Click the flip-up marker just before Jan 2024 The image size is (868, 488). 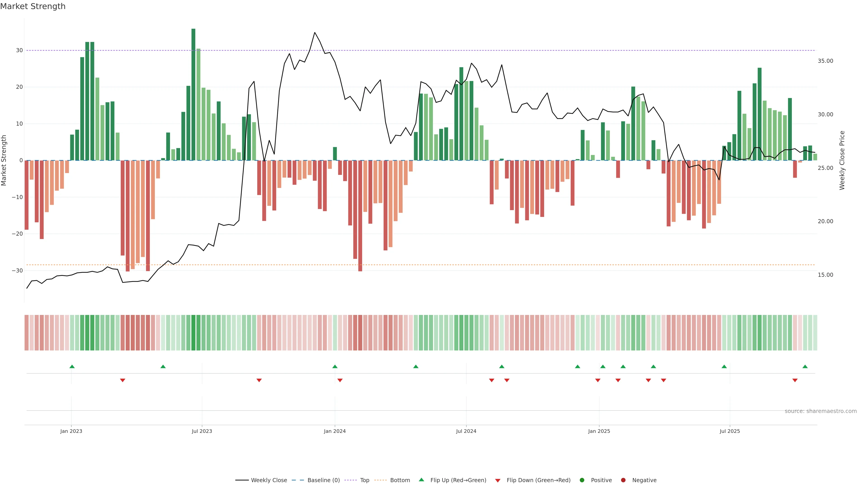point(335,366)
